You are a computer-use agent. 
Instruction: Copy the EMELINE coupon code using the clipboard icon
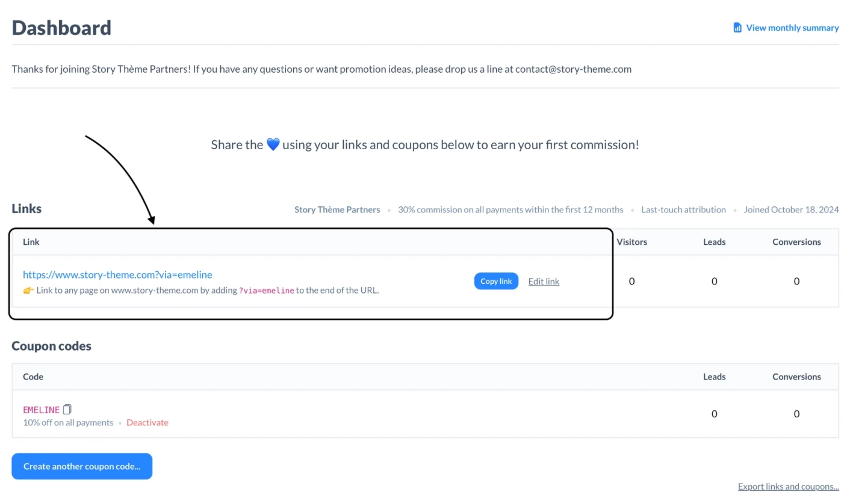[x=67, y=410]
